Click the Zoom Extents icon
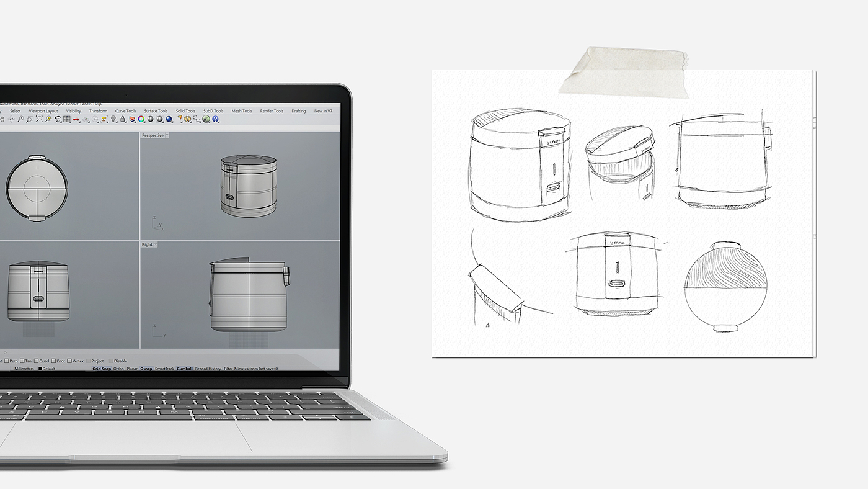868x489 pixels. pos(39,119)
